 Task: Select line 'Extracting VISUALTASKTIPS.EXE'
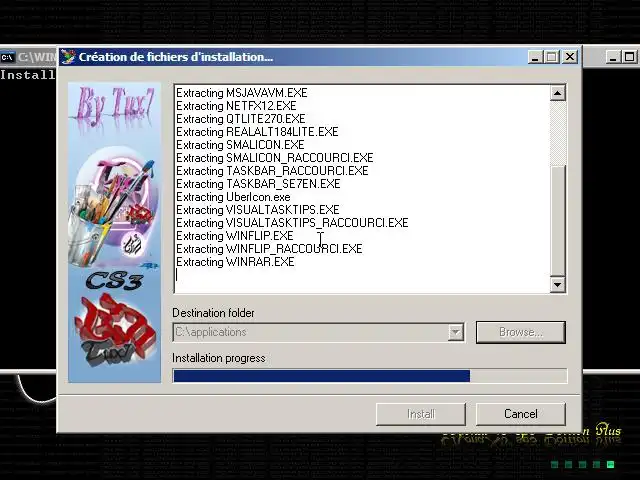[258, 210]
